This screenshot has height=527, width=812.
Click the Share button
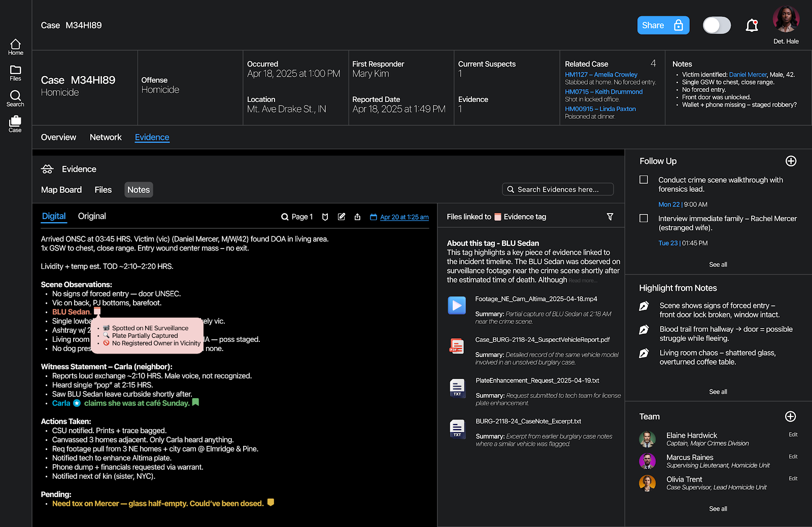pyautogui.click(x=663, y=25)
